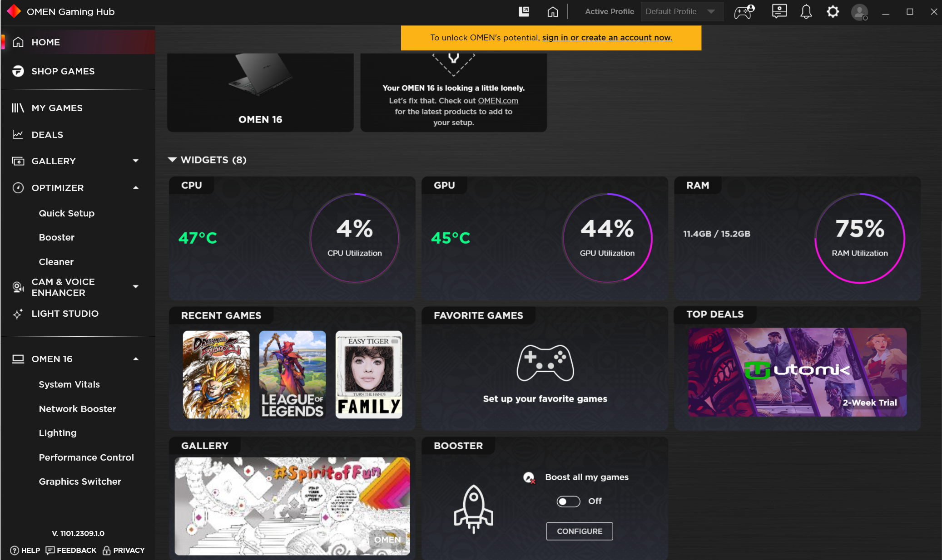The height and width of the screenshot is (560, 942).
Task: Follow the OMEN.com link
Action: point(498,101)
